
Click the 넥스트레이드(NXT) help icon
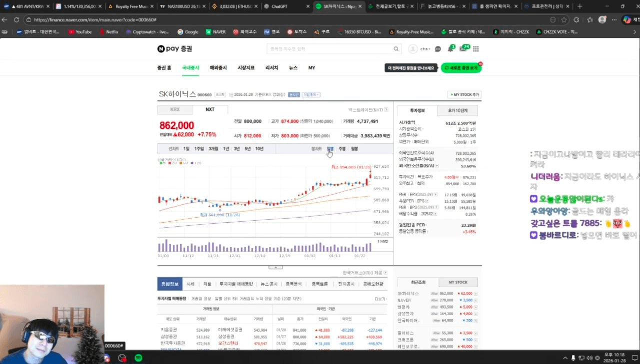pyautogui.click(x=386, y=109)
